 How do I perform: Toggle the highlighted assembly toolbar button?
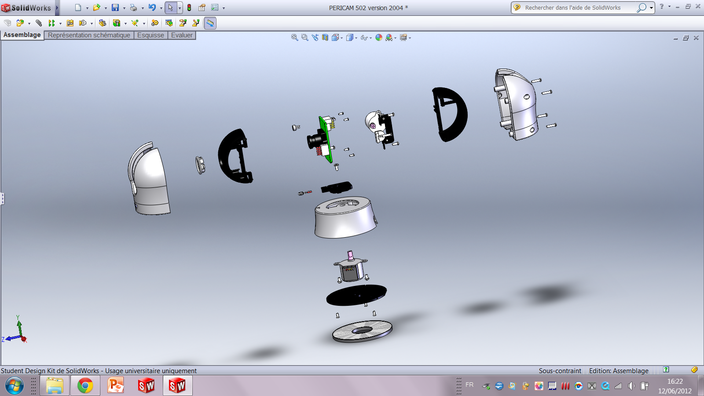click(x=210, y=23)
